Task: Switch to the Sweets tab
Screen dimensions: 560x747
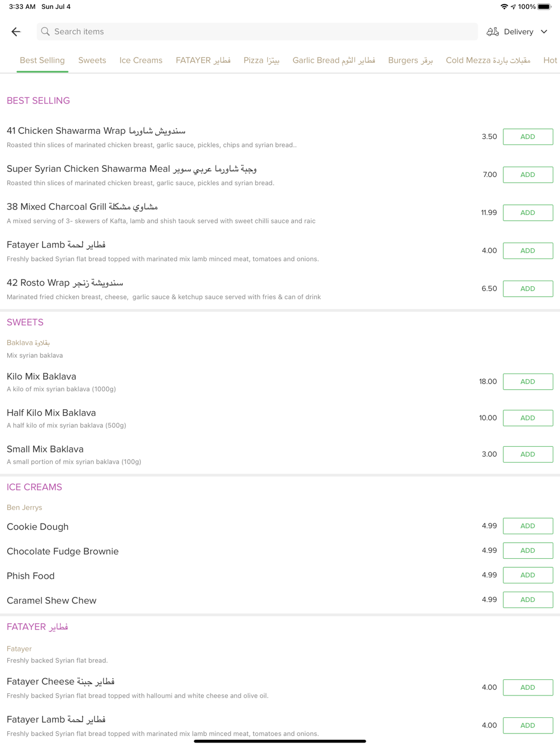Action: point(92,60)
